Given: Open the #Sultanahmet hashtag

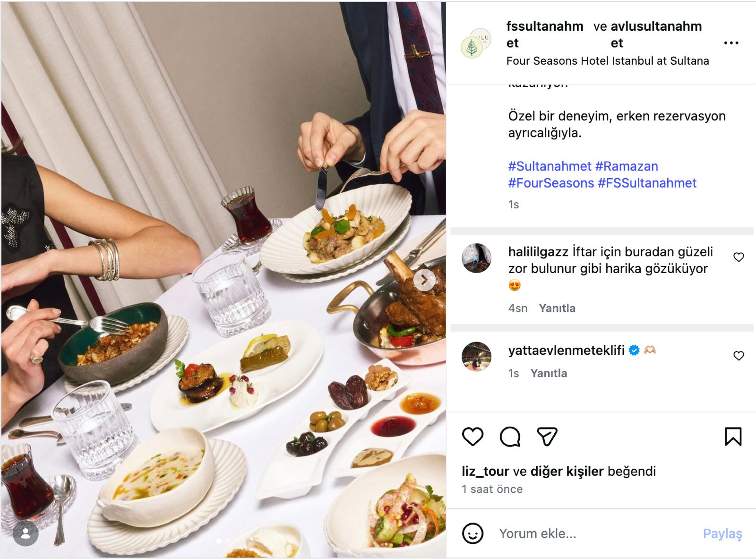Looking at the screenshot, I should pos(550,166).
